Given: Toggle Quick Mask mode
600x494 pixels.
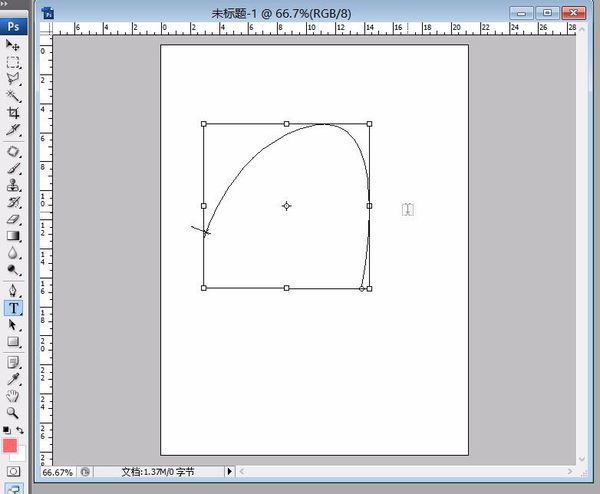Looking at the screenshot, I should (x=13, y=469).
